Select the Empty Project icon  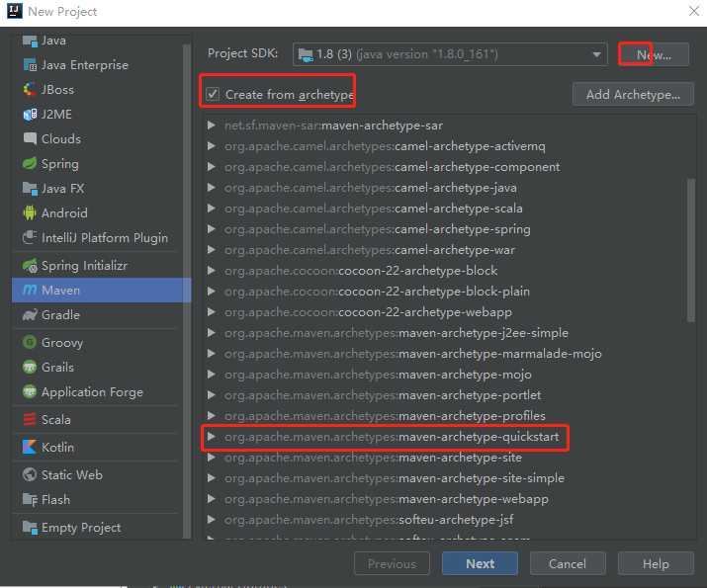(x=31, y=528)
